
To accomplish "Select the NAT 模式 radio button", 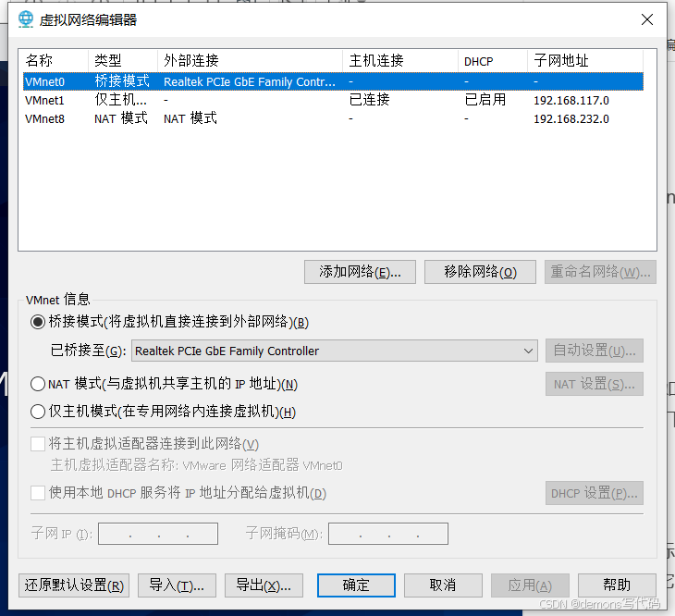I will (38, 384).
